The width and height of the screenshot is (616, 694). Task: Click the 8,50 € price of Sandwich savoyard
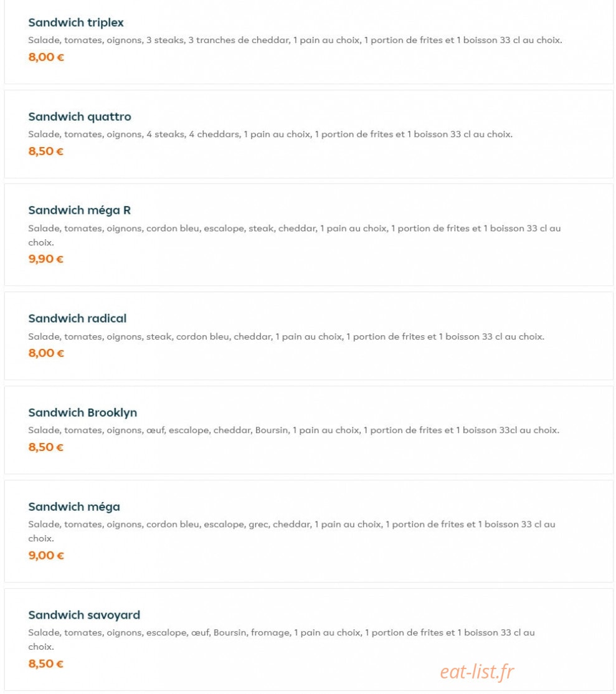pos(46,664)
